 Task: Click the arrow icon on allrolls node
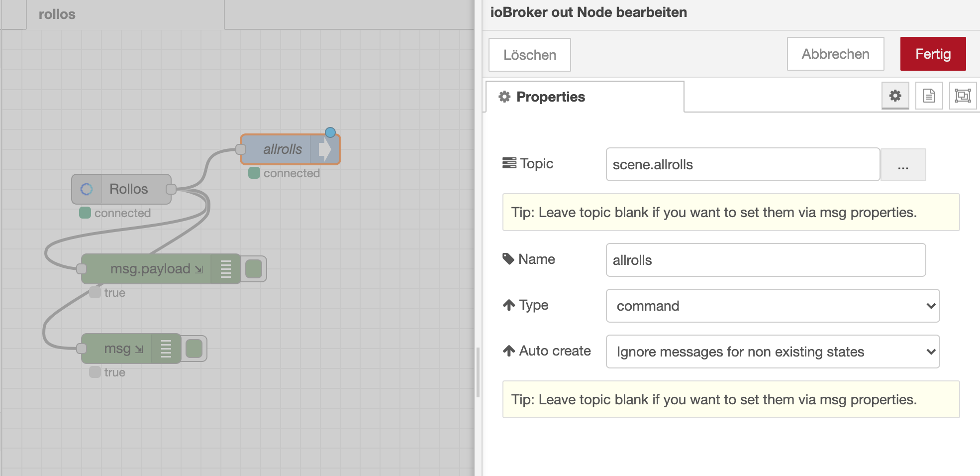click(325, 149)
